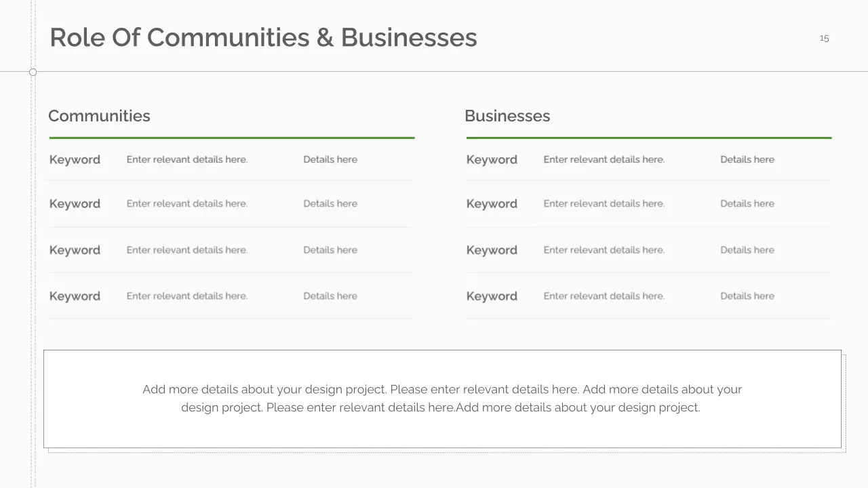Viewport: 868px width, 488px height.
Task: Click the small circle handle on the left guide line
Action: (33, 72)
